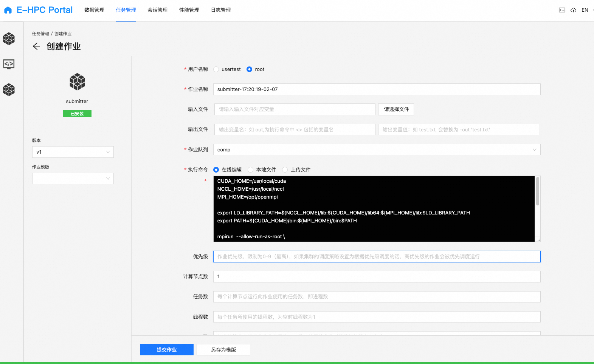594x364 pixels.
Task: Click the 计算节点数 input field
Action: pos(377,277)
